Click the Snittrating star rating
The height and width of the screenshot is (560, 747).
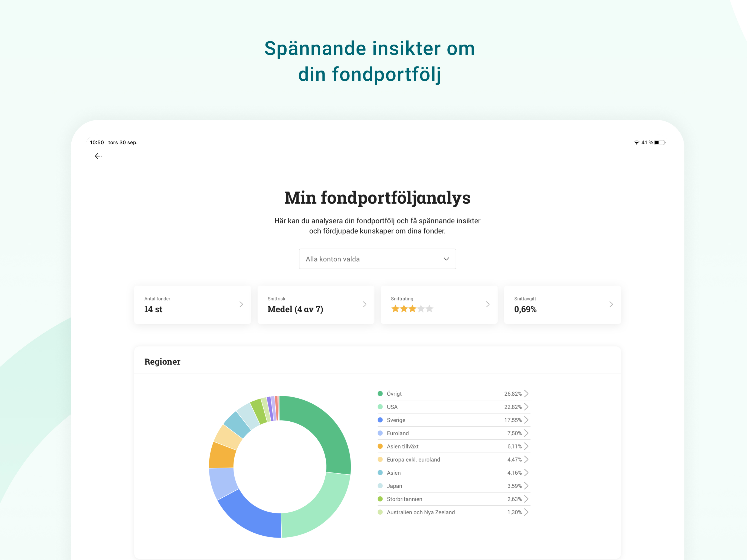[412, 309]
